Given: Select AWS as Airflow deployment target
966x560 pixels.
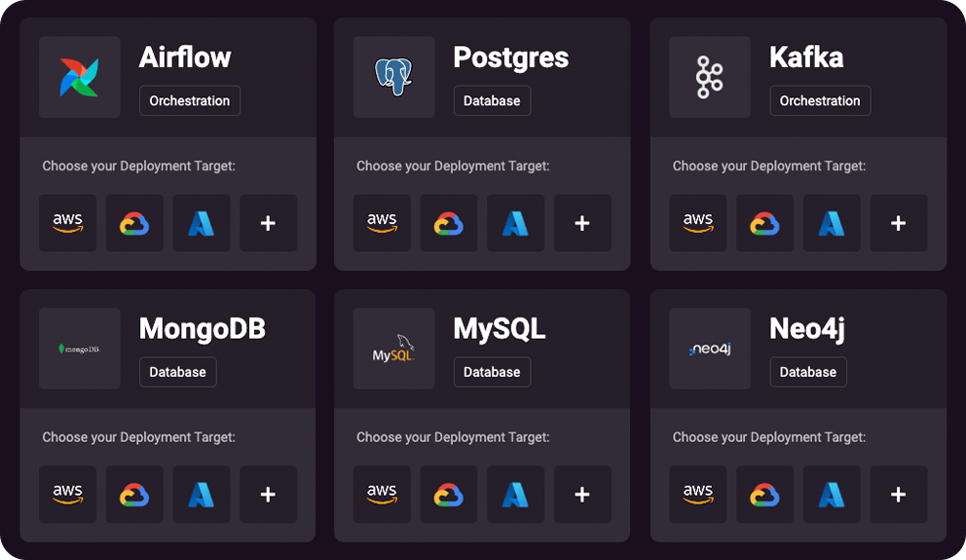Looking at the screenshot, I should pos(68,223).
